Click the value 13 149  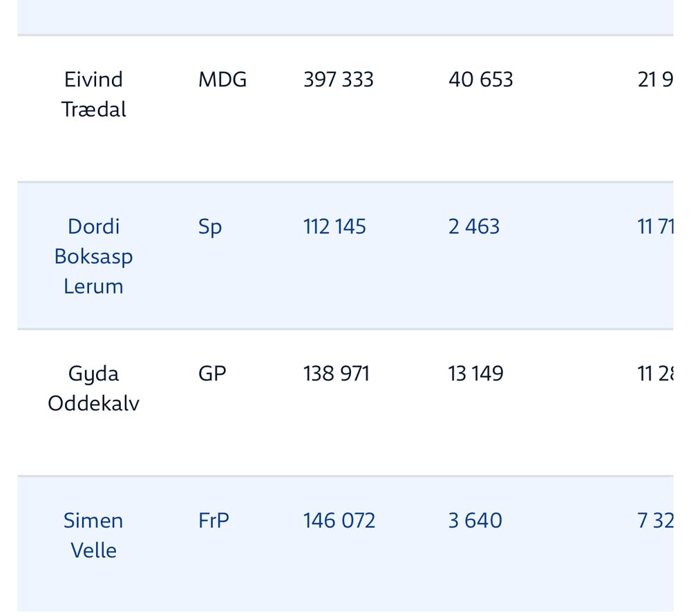[x=475, y=374]
